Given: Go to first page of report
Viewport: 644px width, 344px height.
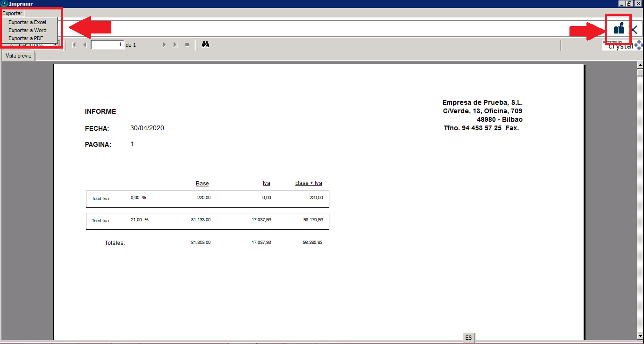Looking at the screenshot, I should tap(74, 45).
